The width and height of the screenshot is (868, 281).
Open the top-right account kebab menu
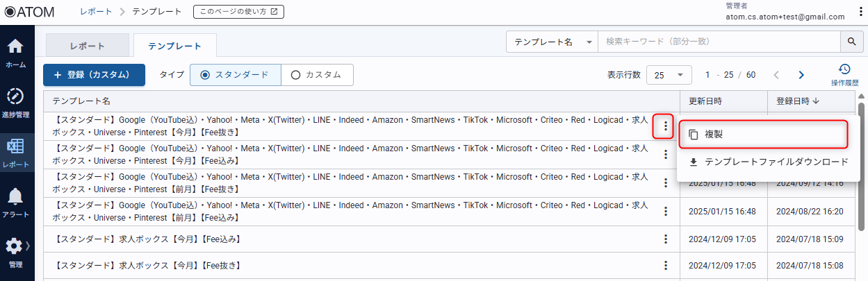tap(862, 12)
